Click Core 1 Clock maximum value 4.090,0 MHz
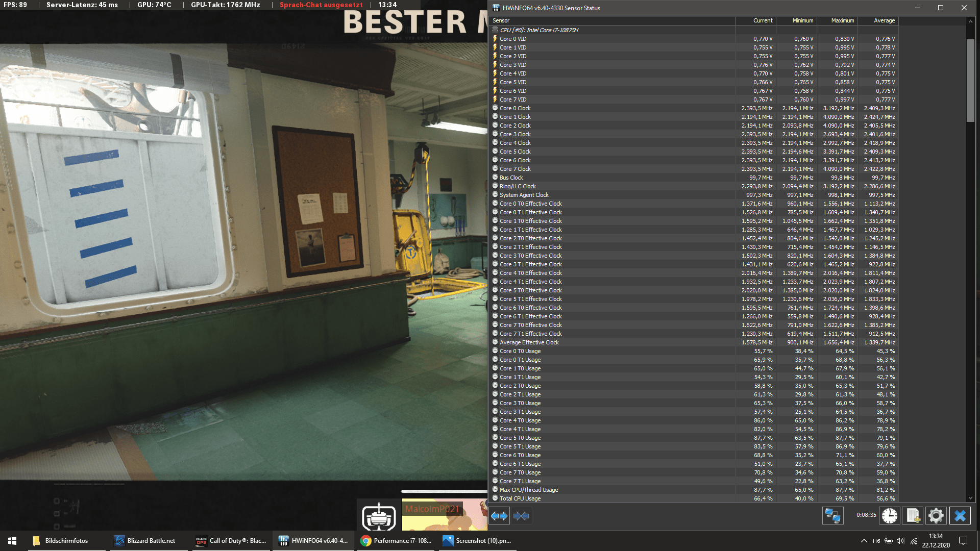This screenshot has width=980, height=551. coord(838,117)
